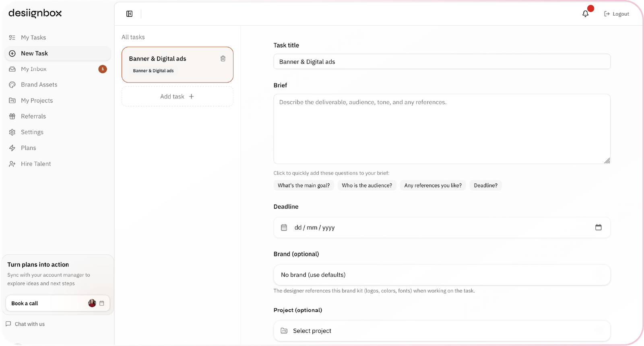Select the Banner & Digital ads task card
Image resolution: width=644 pixels, height=346 pixels.
pos(178,65)
